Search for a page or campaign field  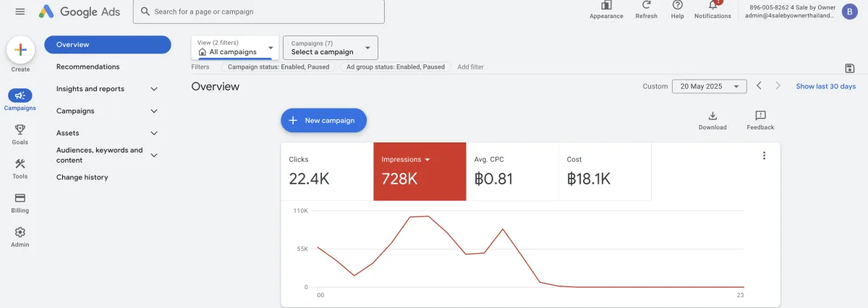coord(259,12)
